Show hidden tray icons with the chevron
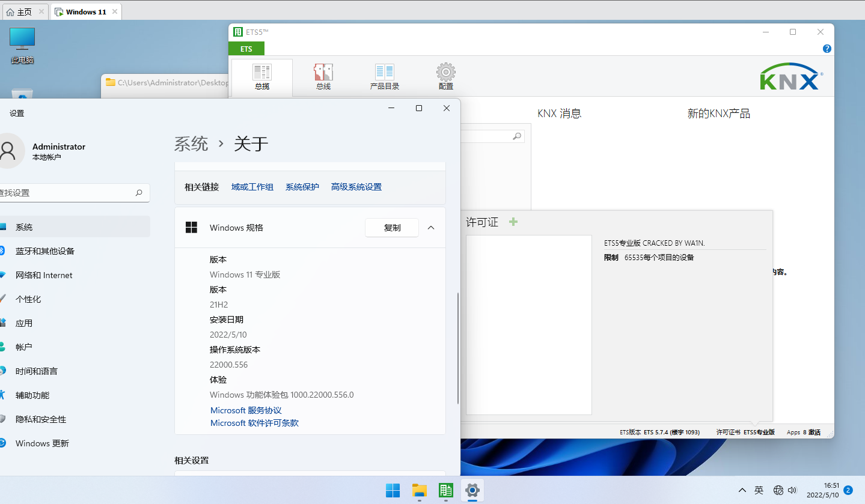The image size is (865, 504). [742, 490]
